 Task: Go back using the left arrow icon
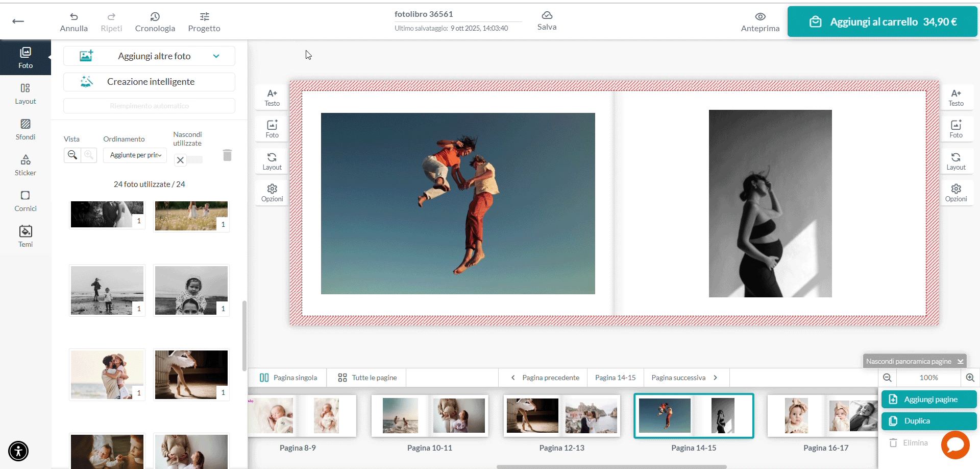(x=18, y=21)
